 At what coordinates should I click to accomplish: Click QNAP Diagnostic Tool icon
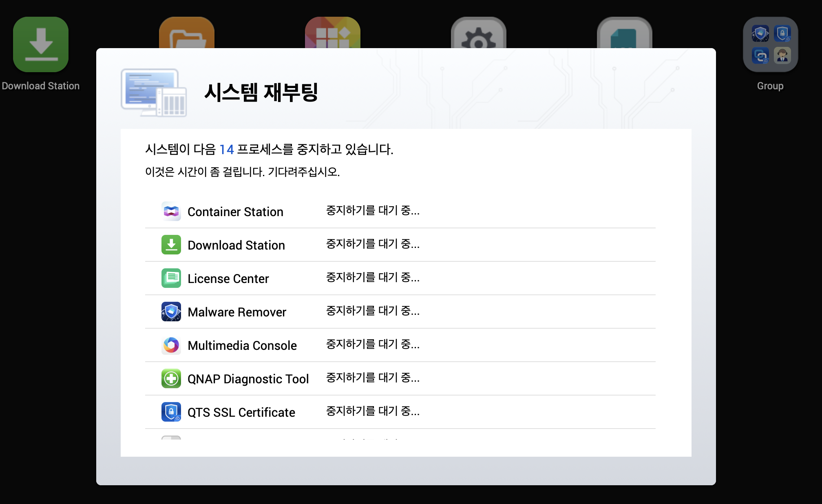coord(171,378)
